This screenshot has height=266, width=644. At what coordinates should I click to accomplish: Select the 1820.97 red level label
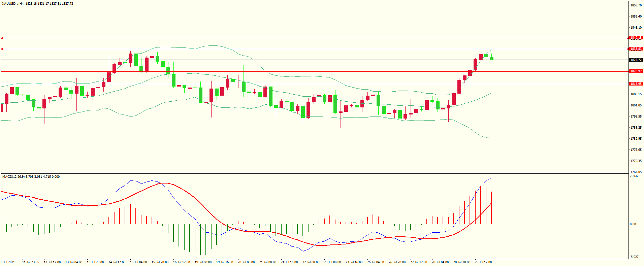[636, 71]
